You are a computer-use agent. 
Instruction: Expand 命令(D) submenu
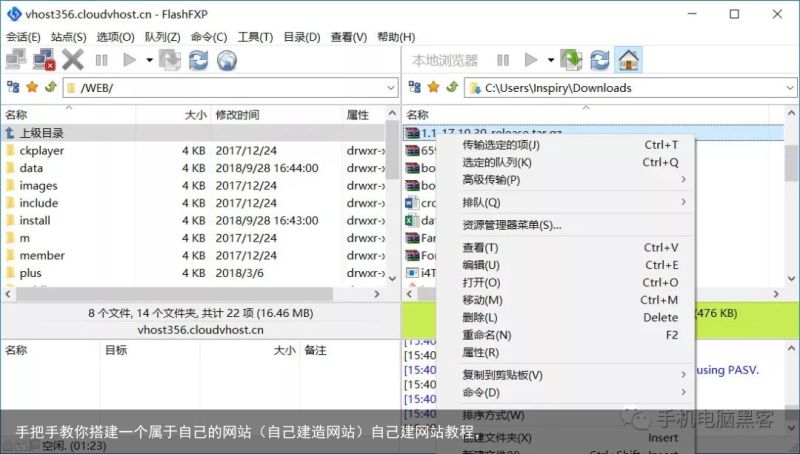click(565, 392)
